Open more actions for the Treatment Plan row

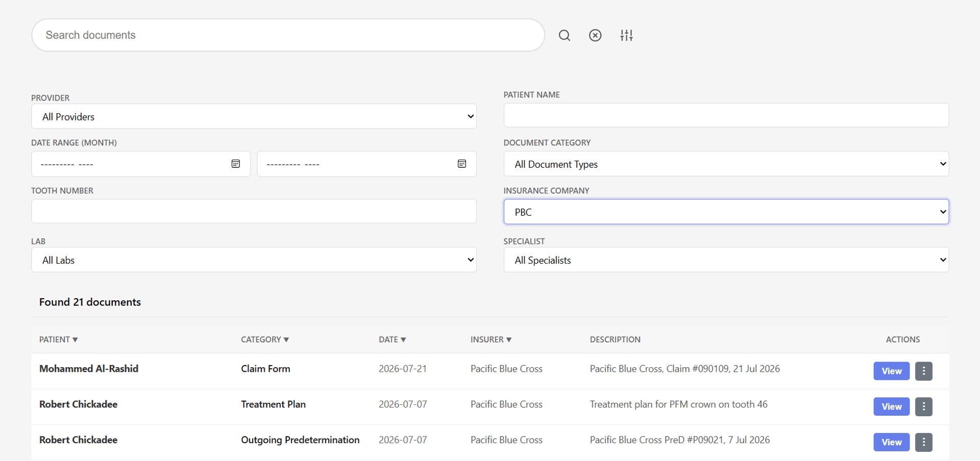pyautogui.click(x=923, y=407)
